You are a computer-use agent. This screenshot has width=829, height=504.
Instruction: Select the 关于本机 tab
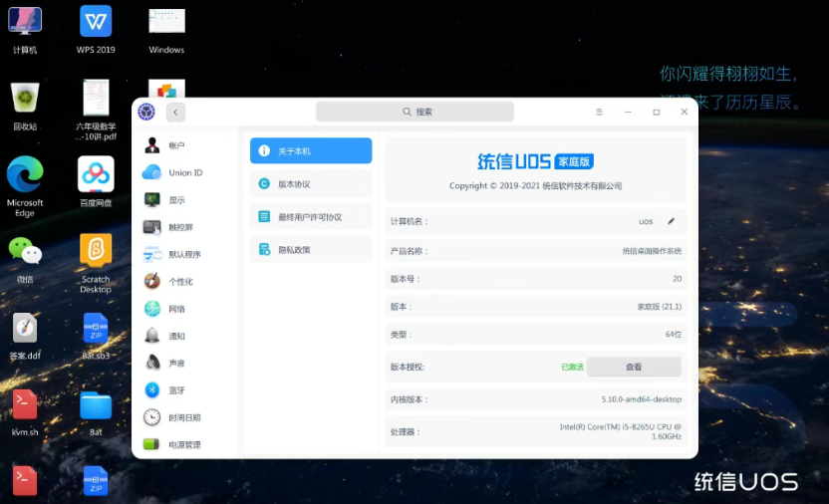click(311, 151)
